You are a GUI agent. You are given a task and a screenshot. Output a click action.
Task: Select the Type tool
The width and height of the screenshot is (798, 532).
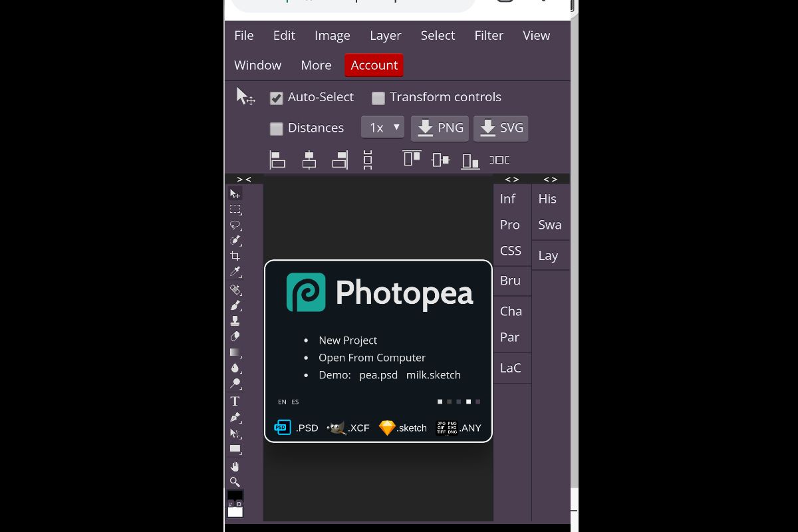coord(235,401)
